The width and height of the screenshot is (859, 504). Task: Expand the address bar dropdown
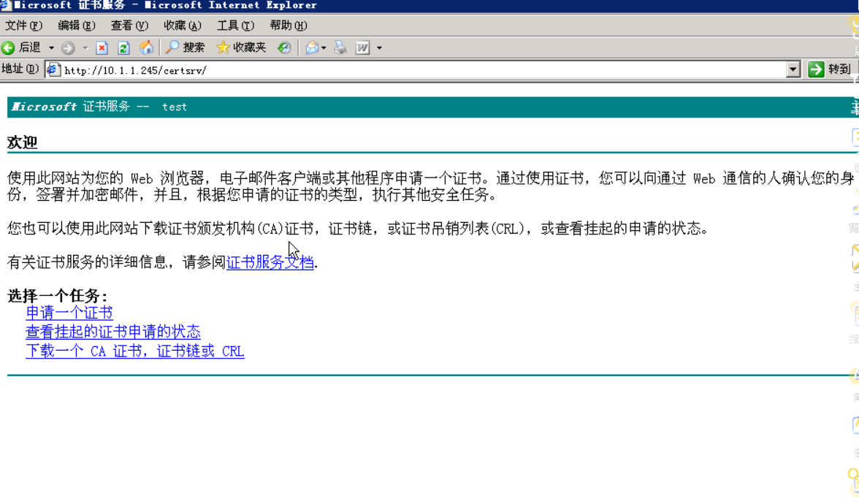point(793,69)
